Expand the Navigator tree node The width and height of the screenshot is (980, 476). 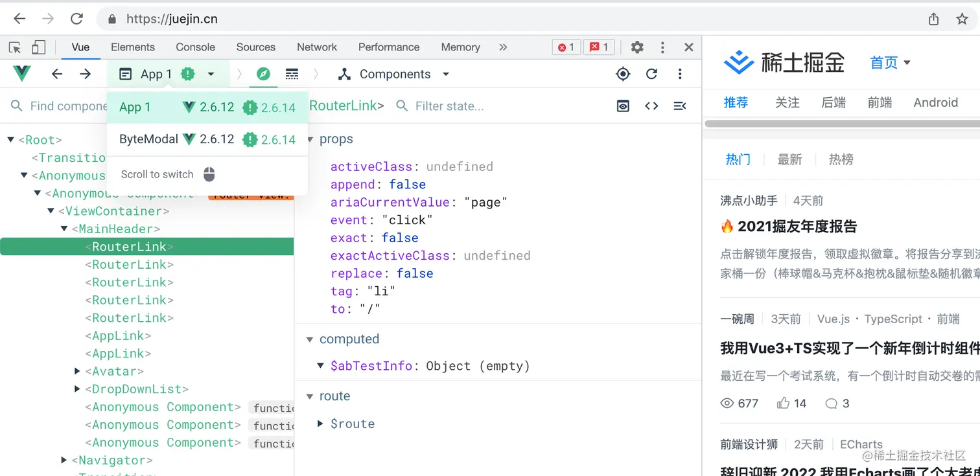click(64, 460)
